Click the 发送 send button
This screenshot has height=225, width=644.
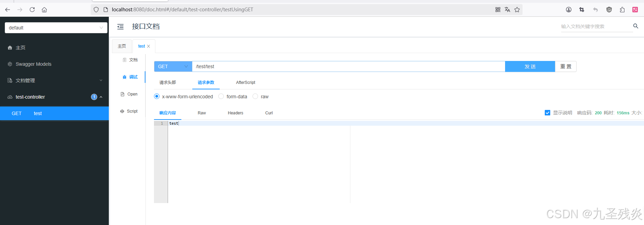point(530,66)
